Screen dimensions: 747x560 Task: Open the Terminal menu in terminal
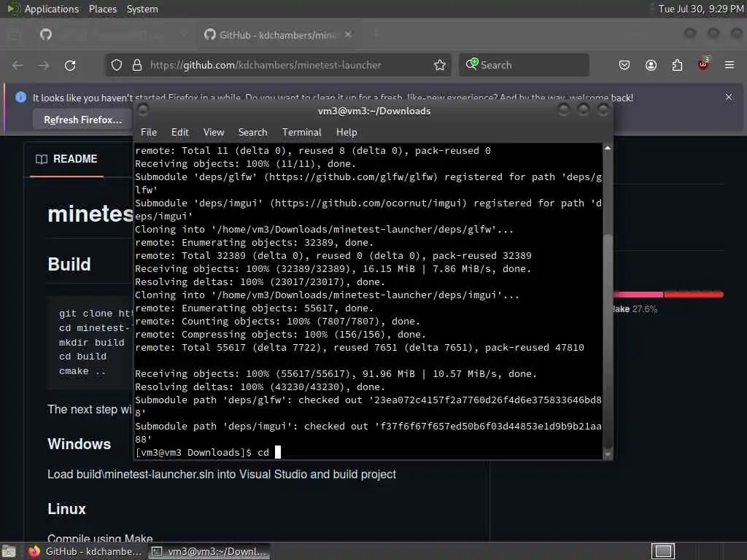[x=301, y=133]
